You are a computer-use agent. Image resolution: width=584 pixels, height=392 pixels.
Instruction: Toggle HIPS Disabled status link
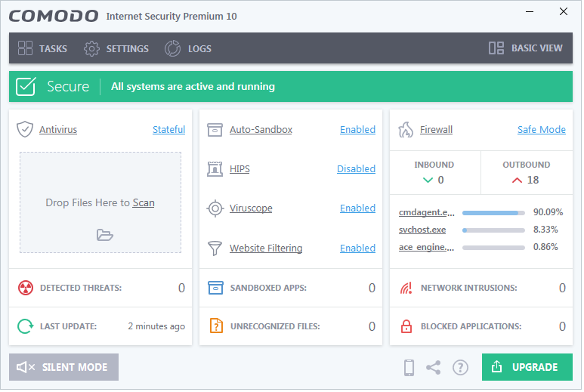click(357, 169)
